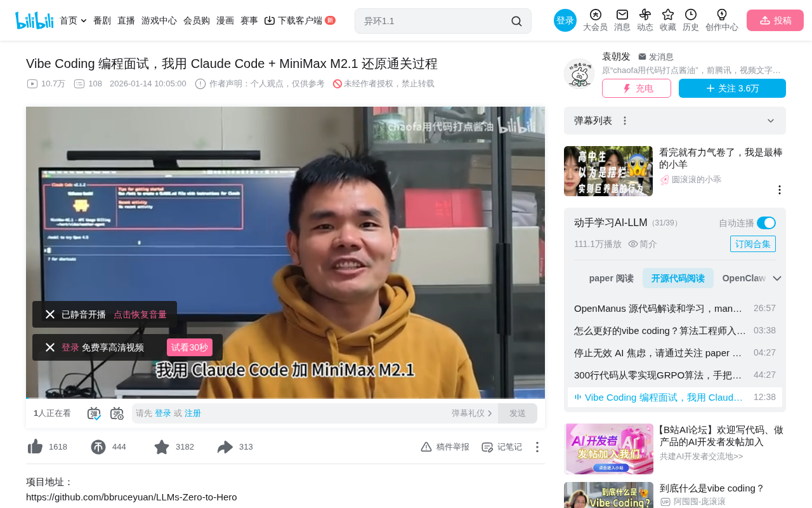Open the 首页 dropdown menu
Screen dimensions: 812x508
click(x=73, y=20)
